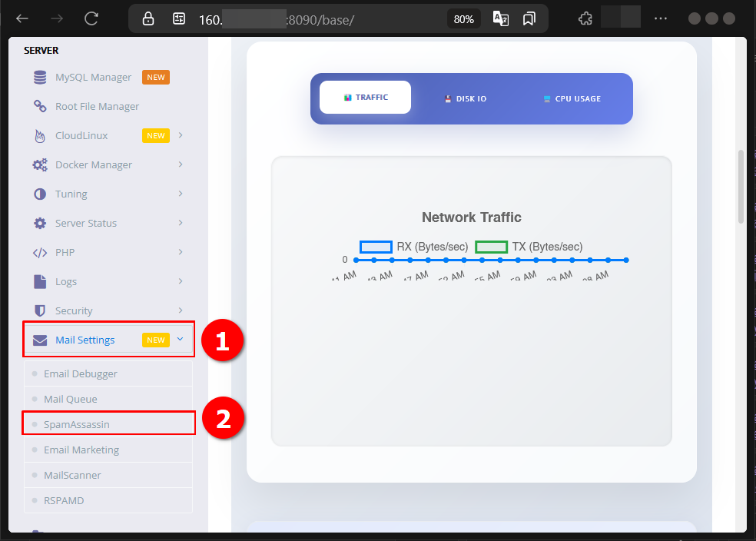Click the 80% zoom level indicator
The image size is (756, 541).
464,19
